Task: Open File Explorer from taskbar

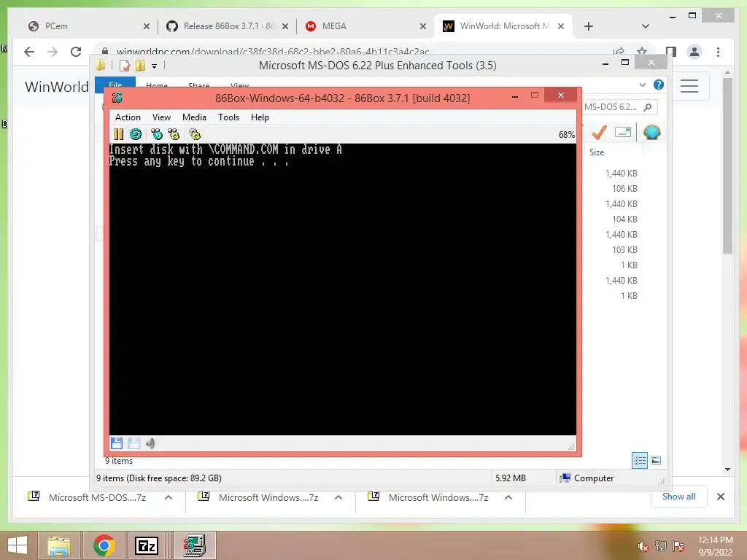Action: tap(58, 545)
